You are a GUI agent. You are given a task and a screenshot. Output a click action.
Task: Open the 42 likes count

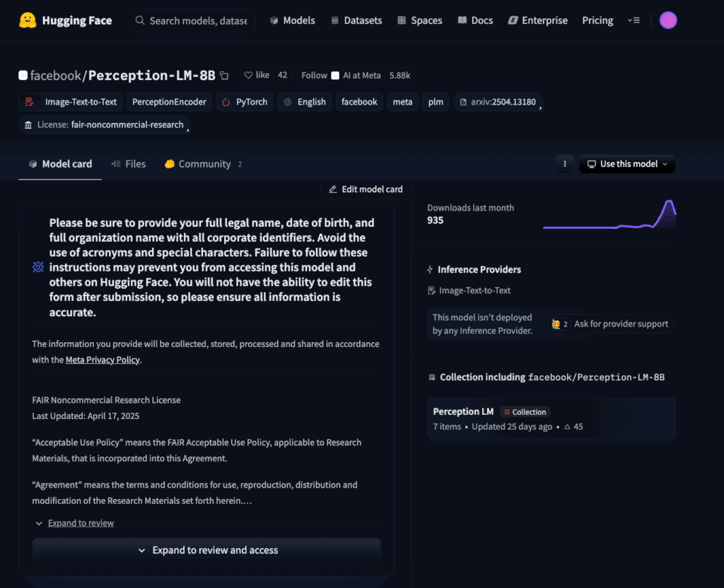pos(283,75)
